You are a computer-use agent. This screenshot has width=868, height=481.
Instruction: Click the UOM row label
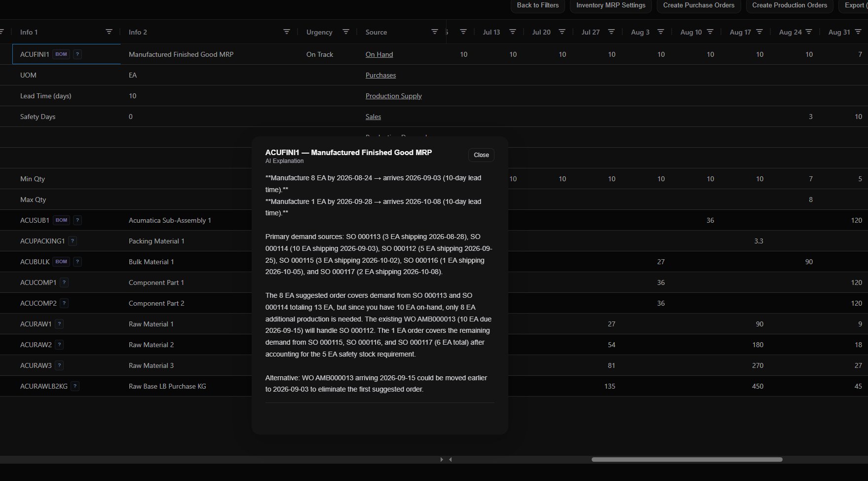pos(28,75)
